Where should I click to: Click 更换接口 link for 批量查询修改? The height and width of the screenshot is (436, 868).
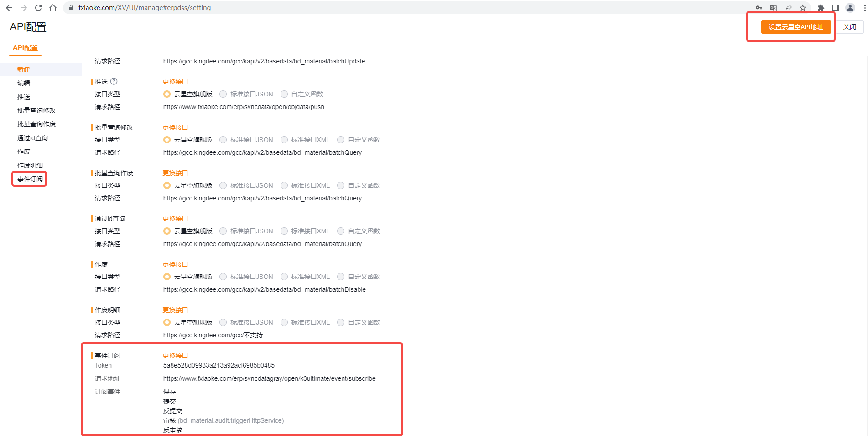[x=176, y=127]
